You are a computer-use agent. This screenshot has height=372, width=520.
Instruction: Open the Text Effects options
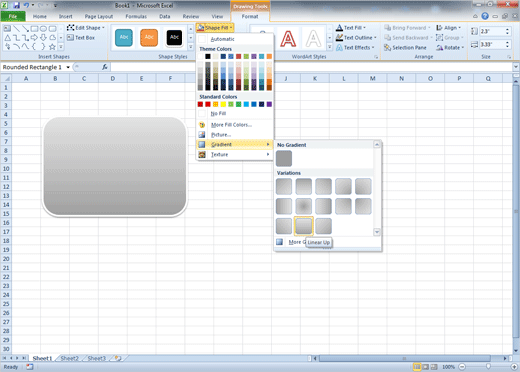[x=355, y=48]
